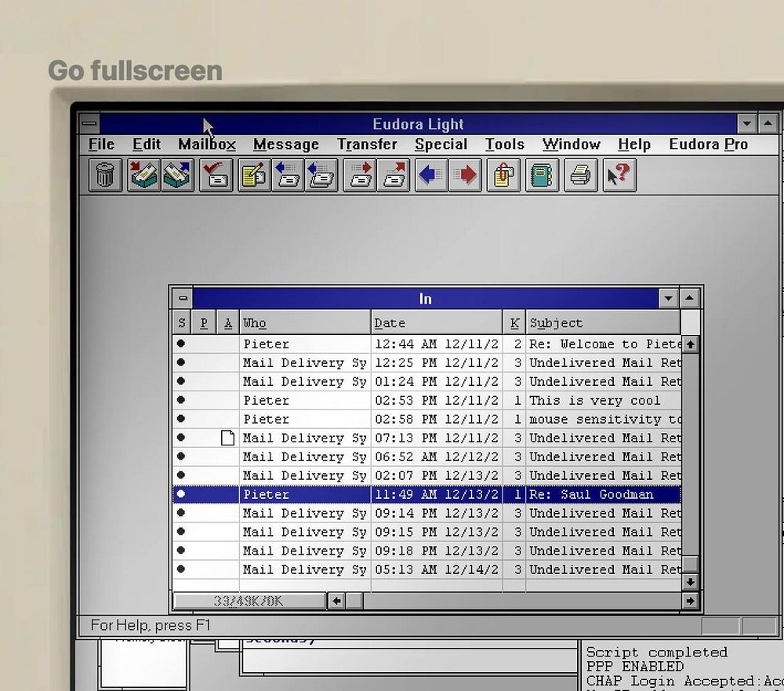Open the Tools menu

pos(505,144)
